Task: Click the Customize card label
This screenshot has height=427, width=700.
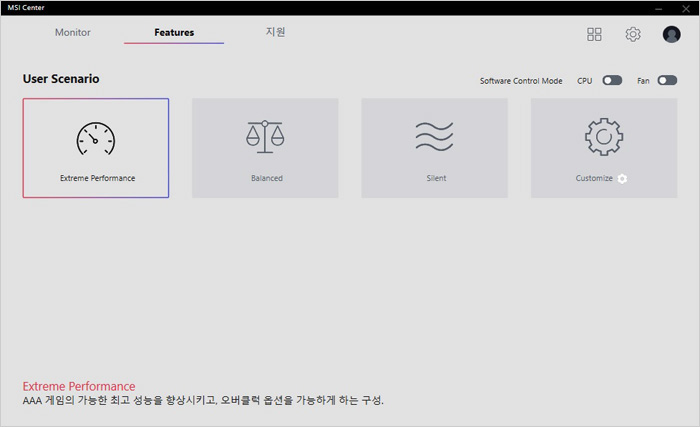Action: [594, 178]
